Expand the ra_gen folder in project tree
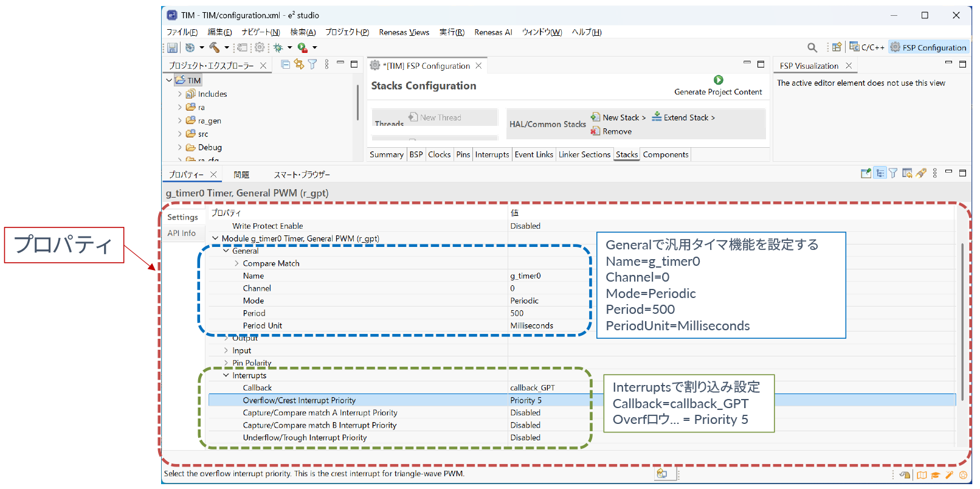This screenshot has width=980, height=489. point(180,120)
